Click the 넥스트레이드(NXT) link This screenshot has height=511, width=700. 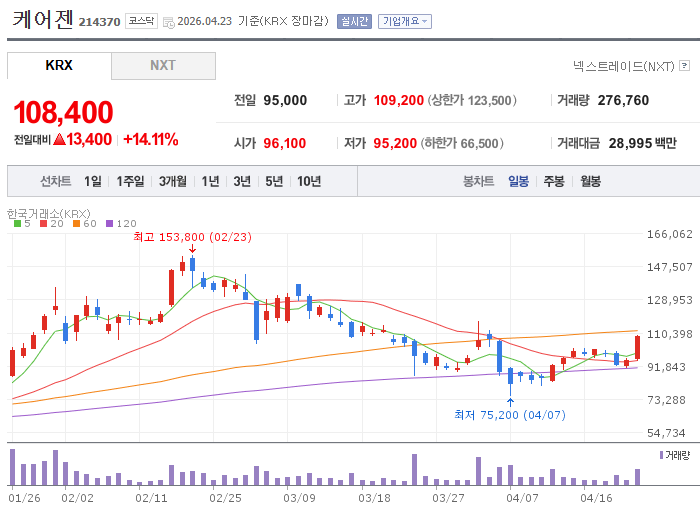point(623,66)
